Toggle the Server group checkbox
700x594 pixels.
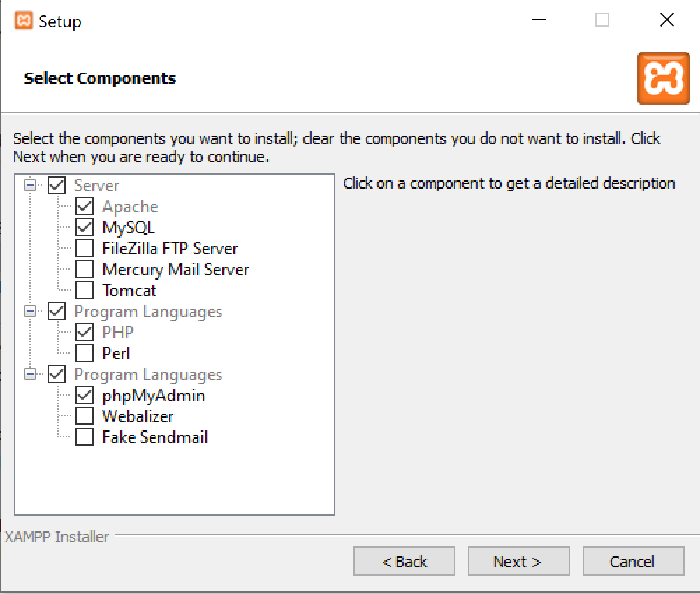pyautogui.click(x=57, y=186)
